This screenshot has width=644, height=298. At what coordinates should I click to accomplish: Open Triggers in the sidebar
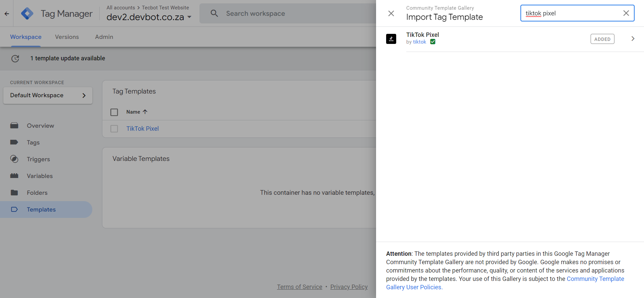[38, 159]
